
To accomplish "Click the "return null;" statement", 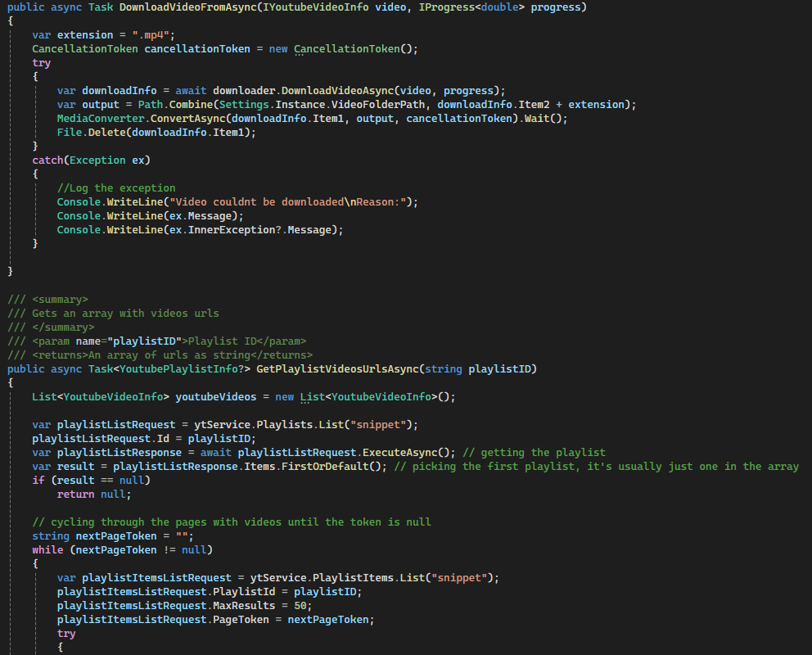I will tap(94, 495).
